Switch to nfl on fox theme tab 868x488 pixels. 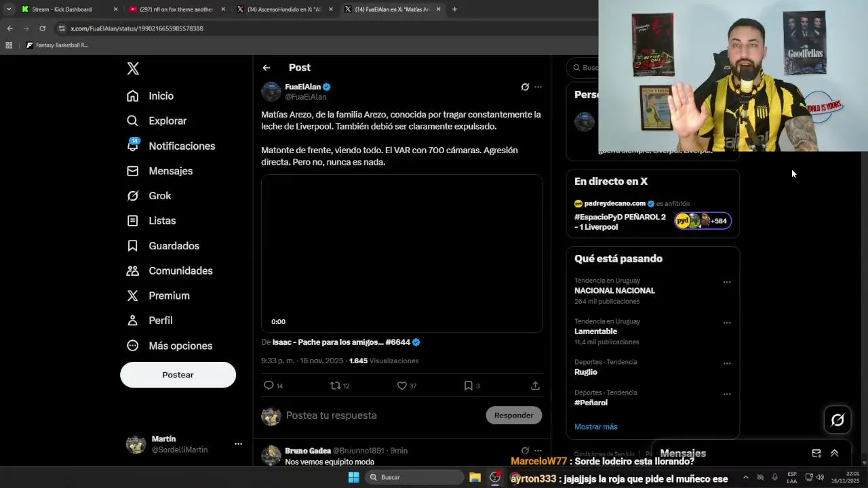[x=176, y=9]
